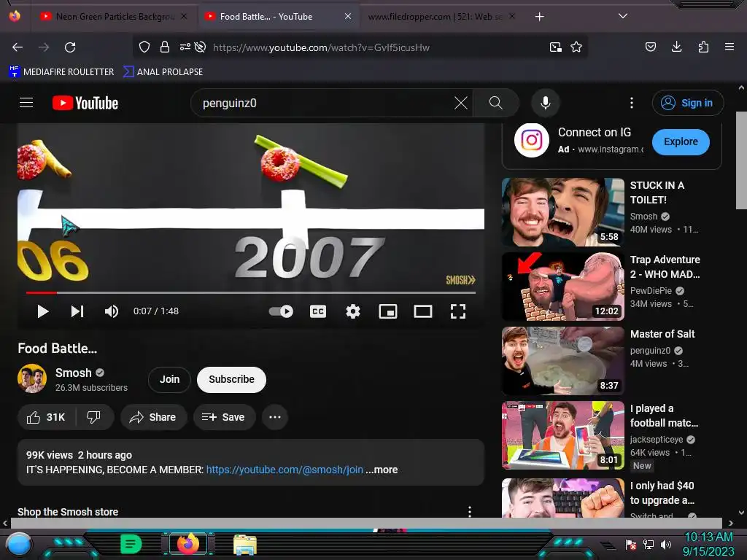Viewport: 747px width, 560px height.
Task: Switch to www.filedropper.com tab
Action: pyautogui.click(x=441, y=17)
